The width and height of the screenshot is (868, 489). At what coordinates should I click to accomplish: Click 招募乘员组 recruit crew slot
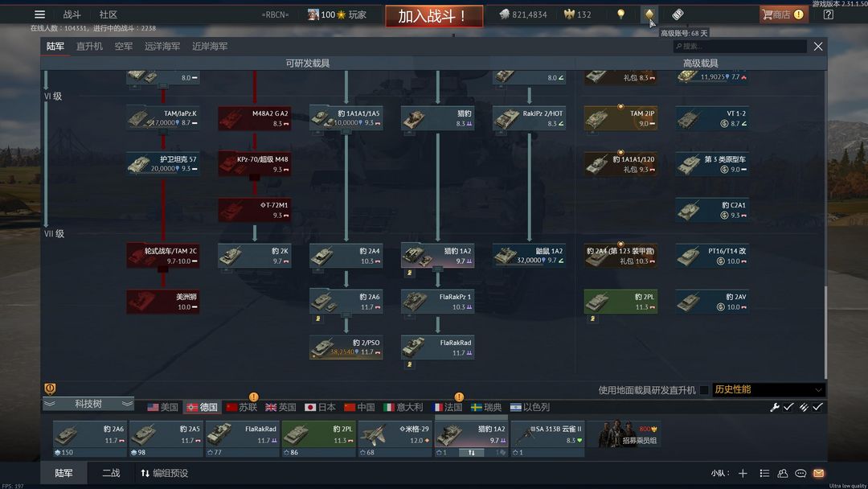[x=625, y=435]
